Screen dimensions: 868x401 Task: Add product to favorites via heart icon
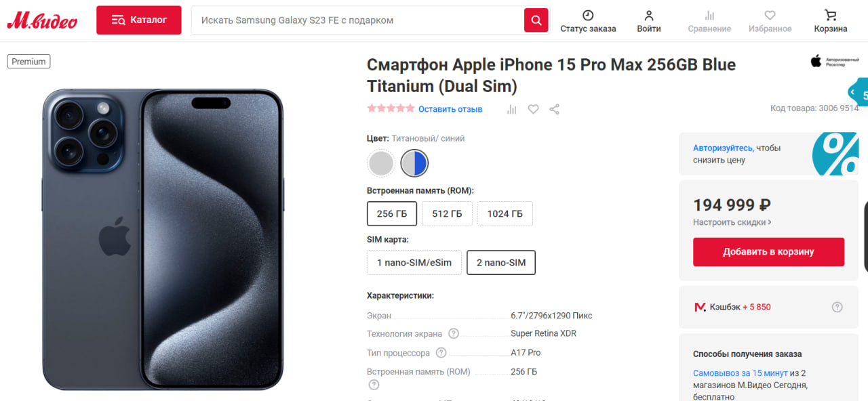533,109
